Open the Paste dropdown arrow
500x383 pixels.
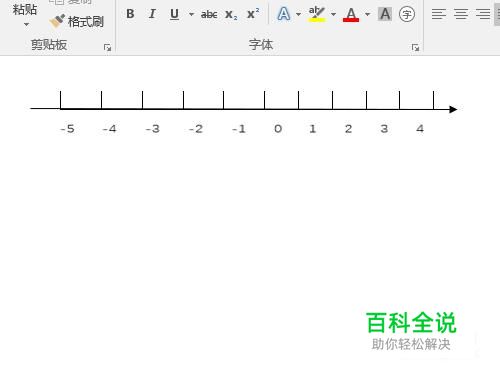tap(26, 24)
